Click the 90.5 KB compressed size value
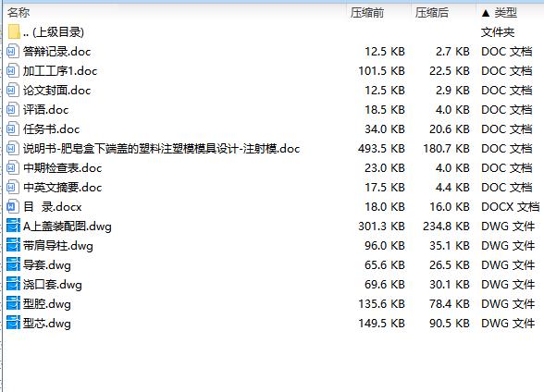 point(450,324)
